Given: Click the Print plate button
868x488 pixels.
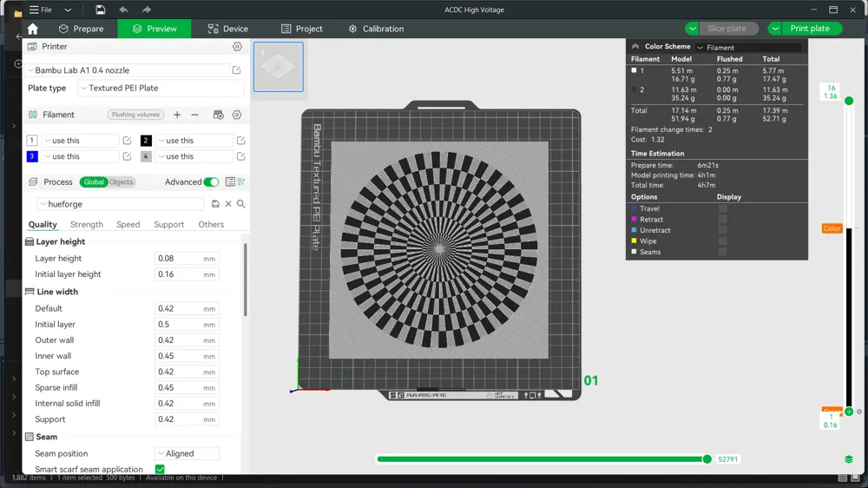Looking at the screenshot, I should coord(811,29).
